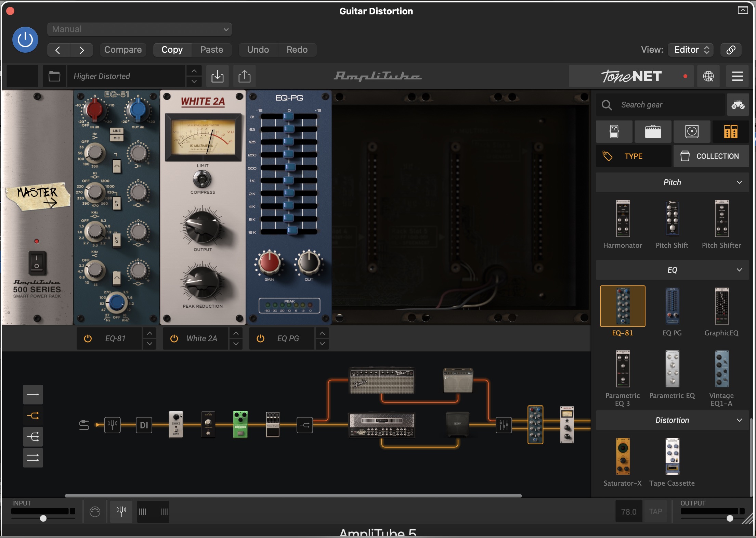Open EQ PG slot model down arrow

pyautogui.click(x=322, y=344)
